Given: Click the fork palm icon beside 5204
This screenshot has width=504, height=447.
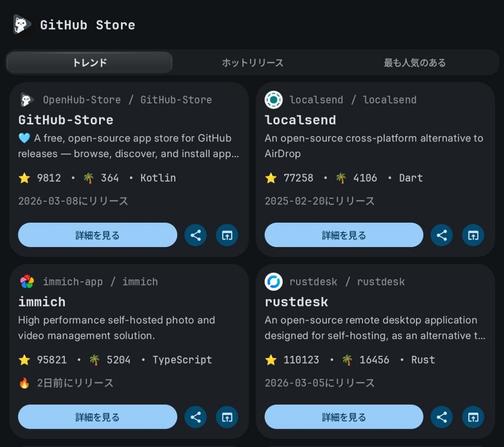Looking at the screenshot, I should tap(94, 360).
